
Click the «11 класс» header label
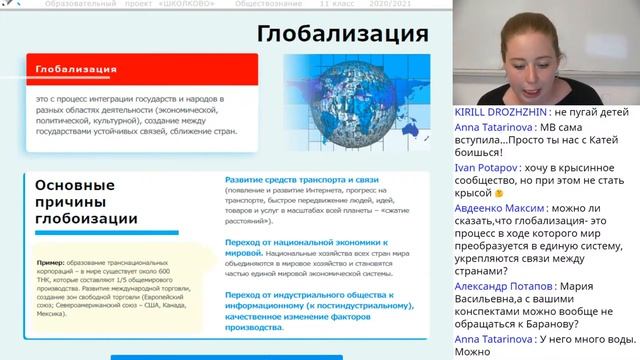tap(337, 4)
